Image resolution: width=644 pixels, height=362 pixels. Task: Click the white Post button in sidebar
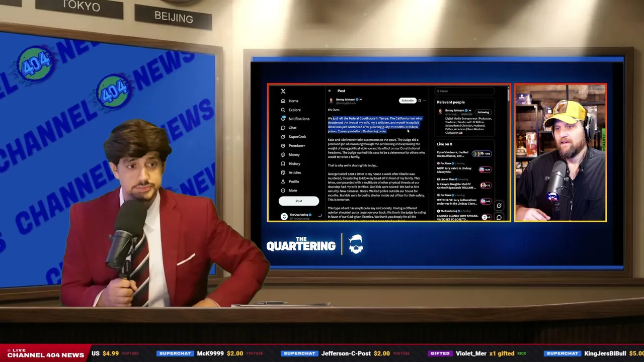pyautogui.click(x=299, y=201)
